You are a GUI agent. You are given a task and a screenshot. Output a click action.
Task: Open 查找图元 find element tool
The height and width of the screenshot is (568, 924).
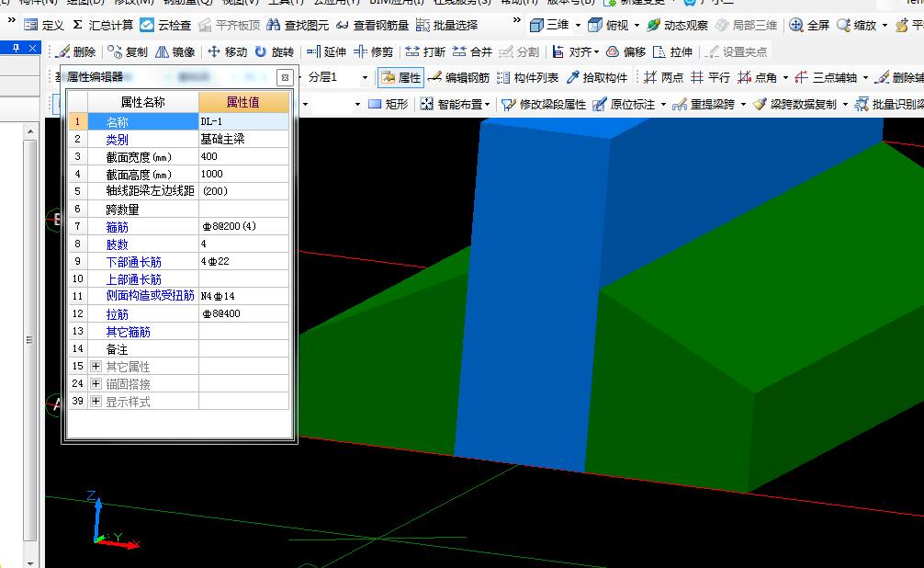298,25
